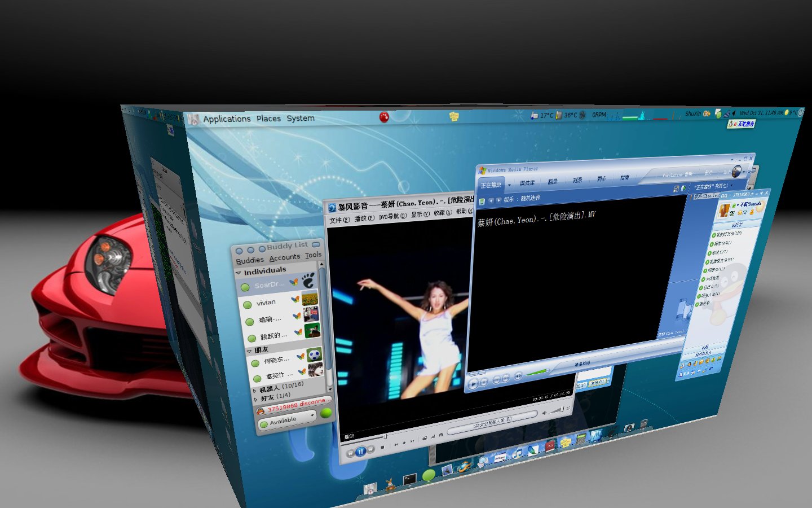Collapse the 朋友 group in Buddy List
This screenshot has width=812, height=508.
coord(249,351)
